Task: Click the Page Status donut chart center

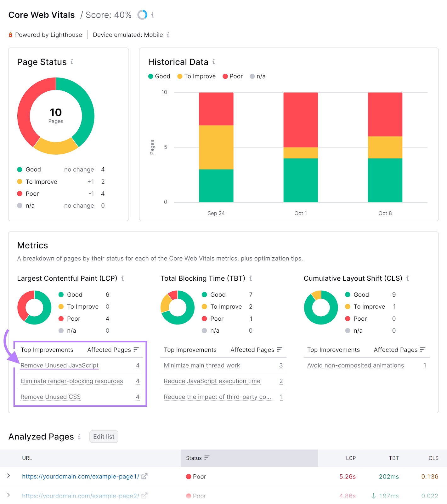Action: (x=56, y=116)
